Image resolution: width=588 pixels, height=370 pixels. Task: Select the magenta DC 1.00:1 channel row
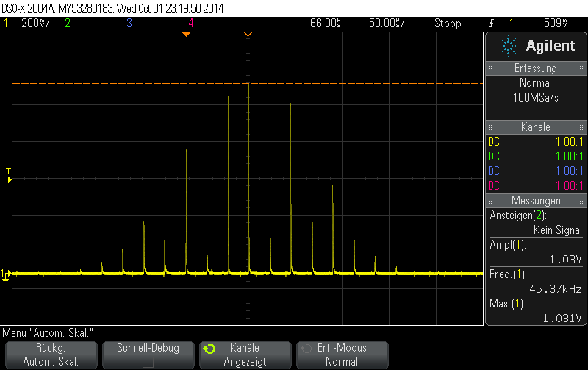point(536,186)
